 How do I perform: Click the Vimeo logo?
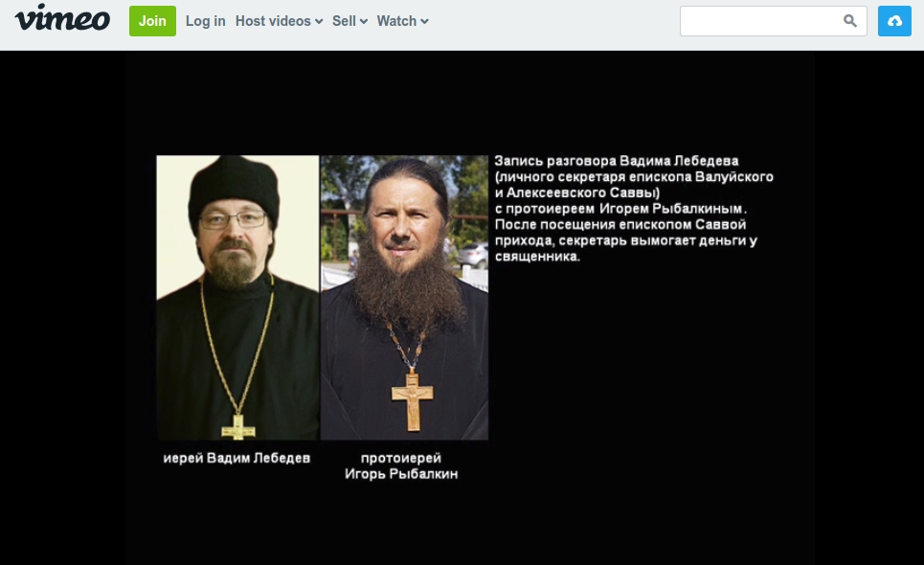[62, 18]
